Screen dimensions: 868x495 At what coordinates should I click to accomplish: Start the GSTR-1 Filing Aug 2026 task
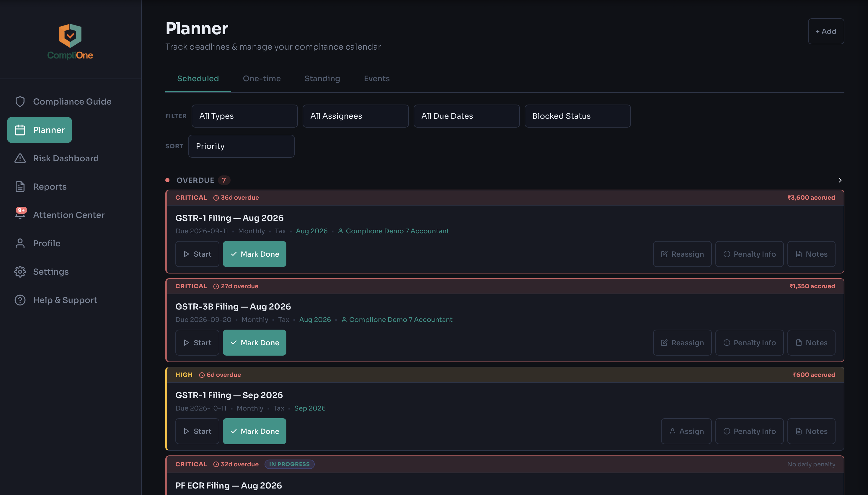tap(197, 254)
